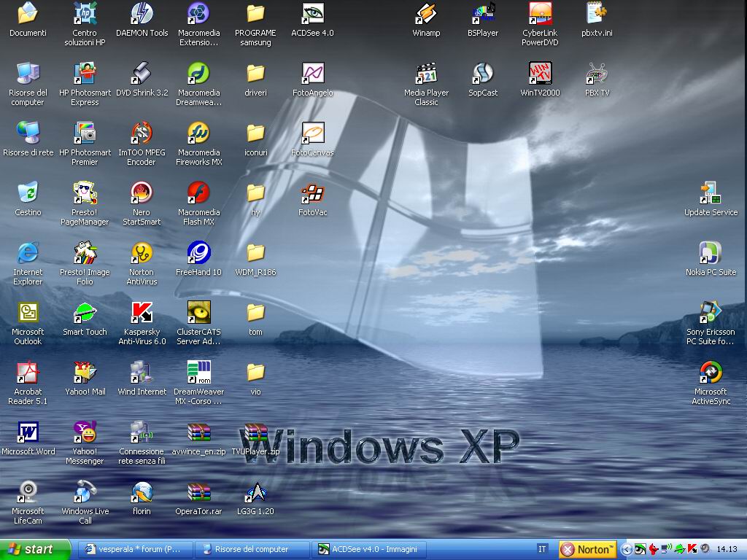Expand hidden tray icons with the arrow

[x=627, y=549]
